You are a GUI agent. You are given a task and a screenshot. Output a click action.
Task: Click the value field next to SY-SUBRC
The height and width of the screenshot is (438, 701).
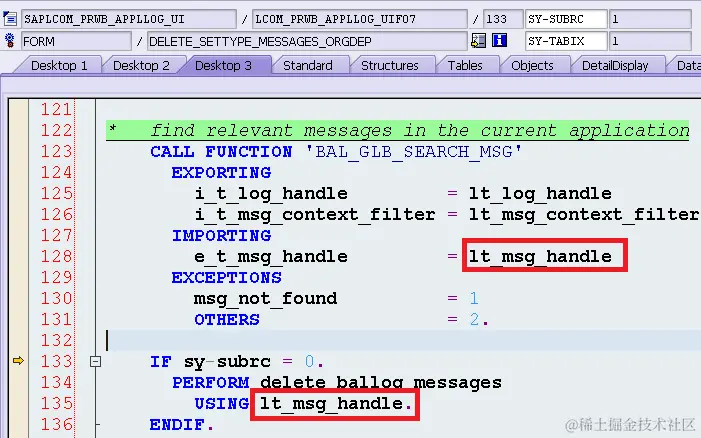[x=650, y=19]
